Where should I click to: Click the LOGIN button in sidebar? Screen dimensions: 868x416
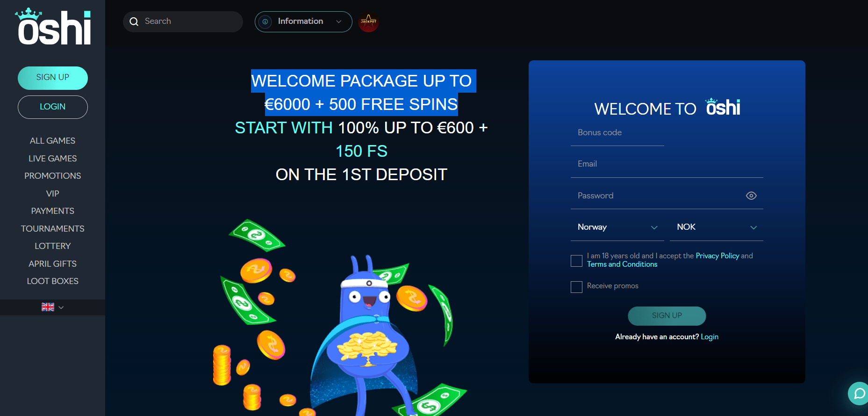pyautogui.click(x=53, y=107)
